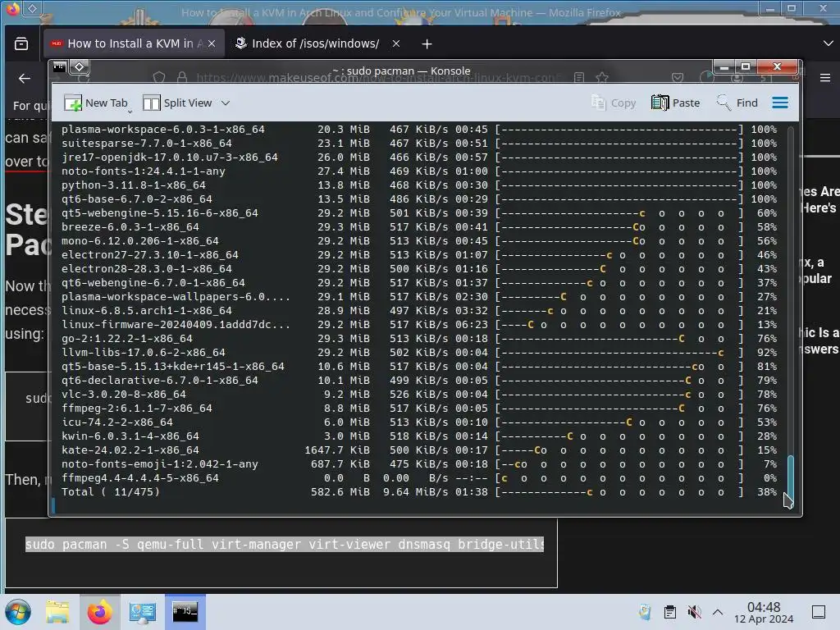The width and height of the screenshot is (840, 630).
Task: Go back in Firefox history
Action: (x=24, y=79)
